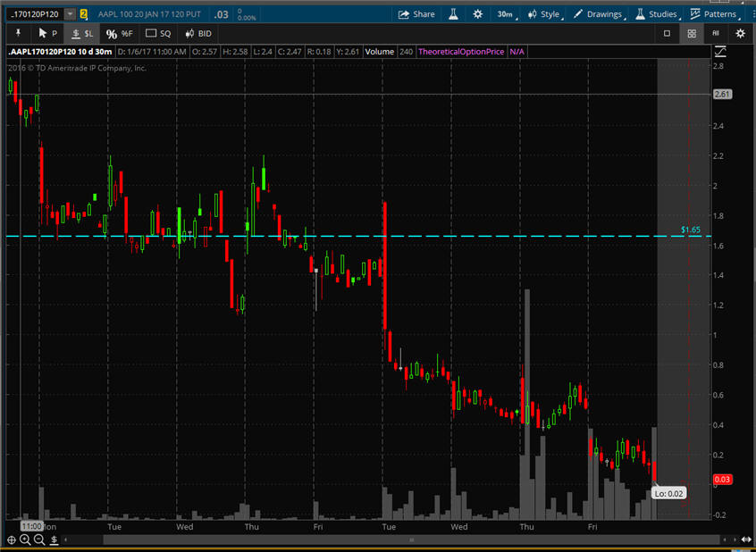Open the Style dropdown menu
The height and width of the screenshot is (552, 756).
543,14
